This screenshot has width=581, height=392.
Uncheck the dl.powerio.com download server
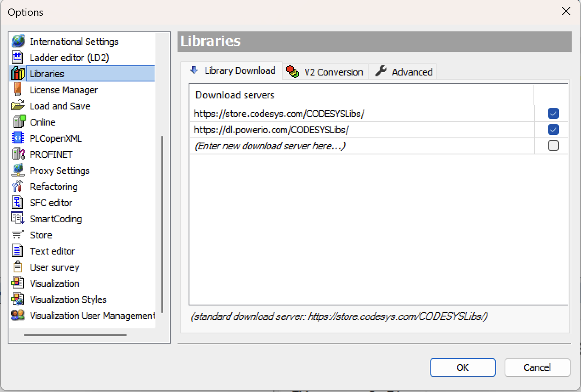553,130
